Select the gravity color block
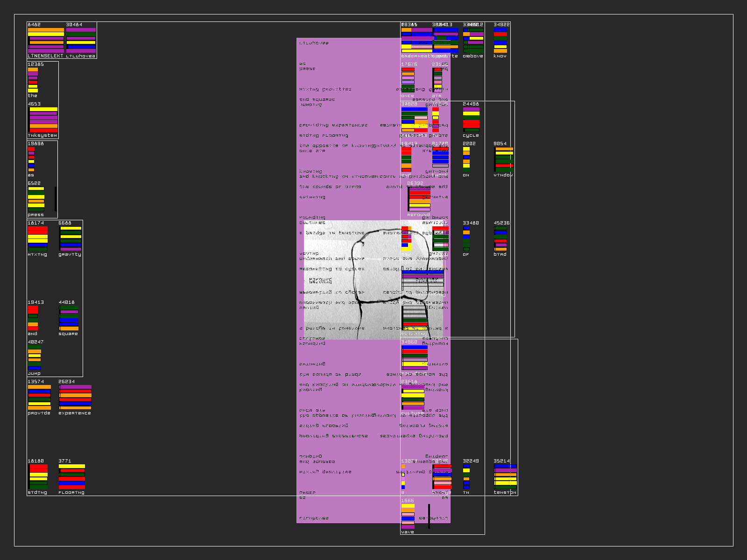The width and height of the screenshot is (747, 560). 70,239
